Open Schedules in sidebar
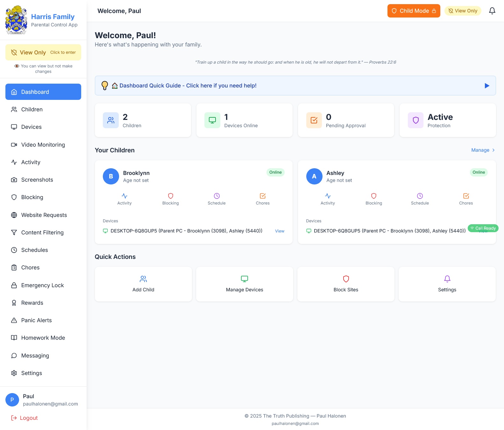Viewport: 504px width, 430px height. click(43, 250)
